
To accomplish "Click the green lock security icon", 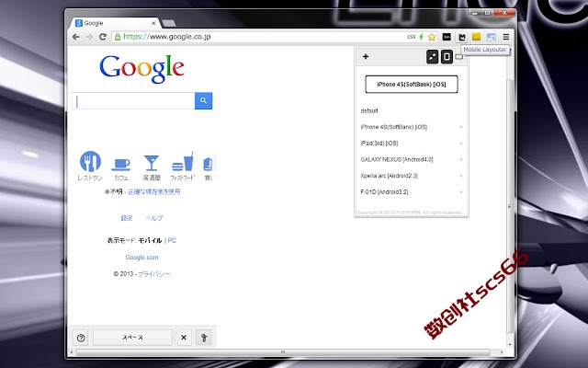I will coord(118,37).
